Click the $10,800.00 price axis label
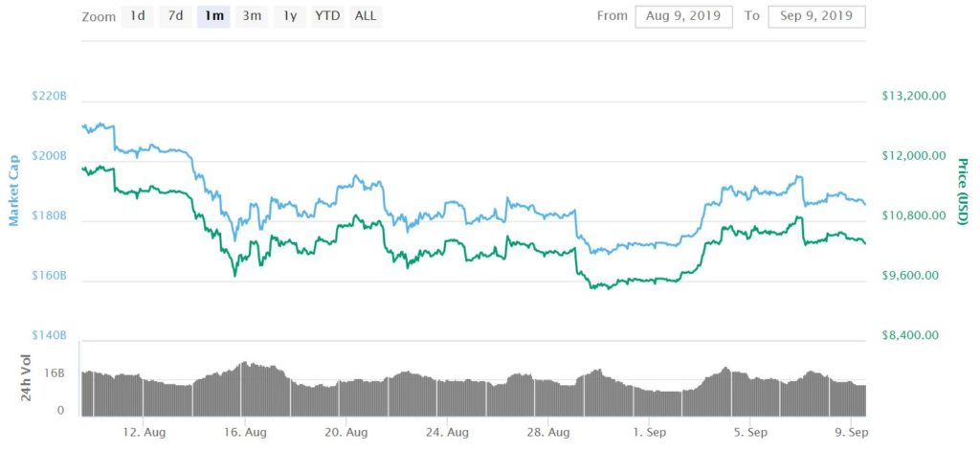Image resolution: width=980 pixels, height=452 pixels. (x=911, y=215)
